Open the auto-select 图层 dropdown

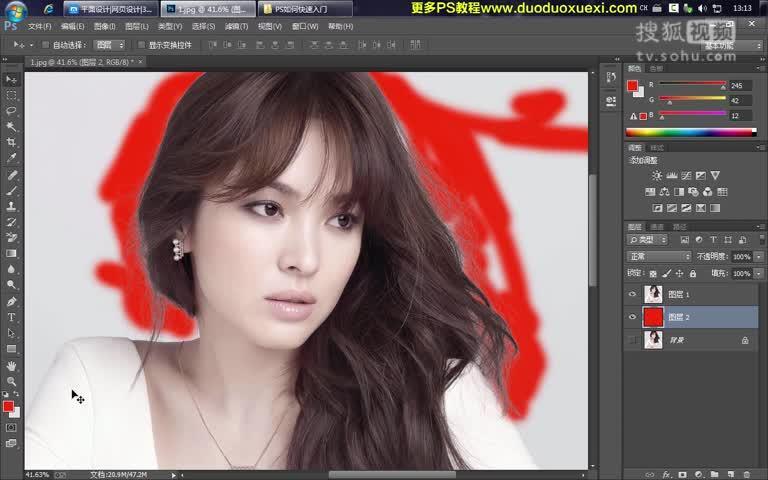(x=110, y=45)
